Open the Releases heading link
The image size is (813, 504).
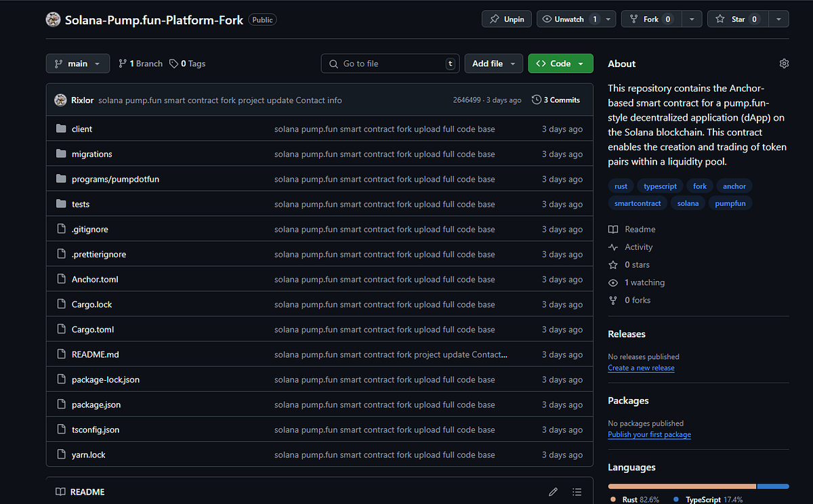(x=627, y=334)
